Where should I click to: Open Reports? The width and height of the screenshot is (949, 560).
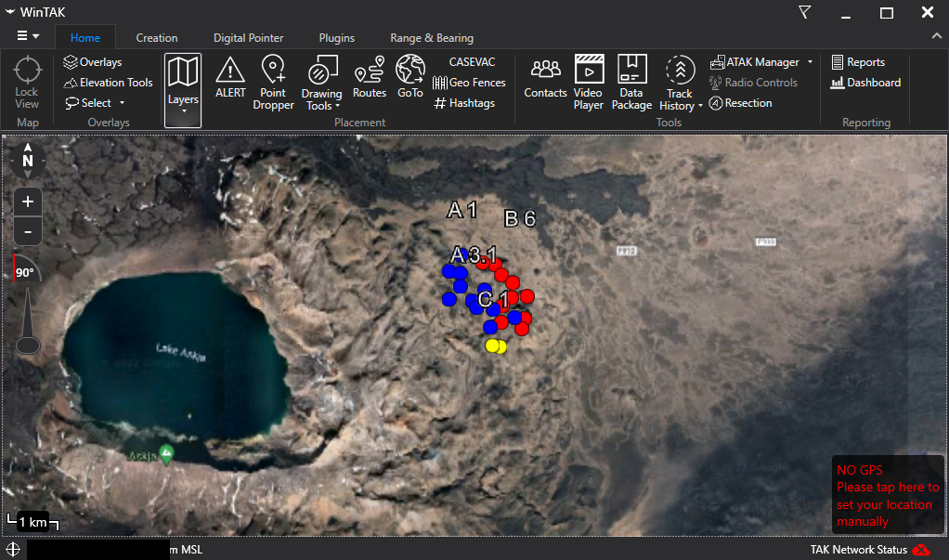click(x=858, y=61)
